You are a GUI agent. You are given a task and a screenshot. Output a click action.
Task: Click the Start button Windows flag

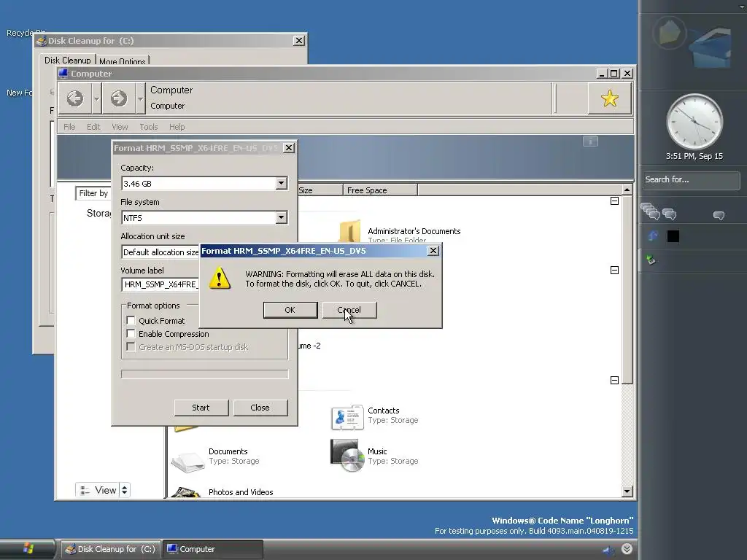28,548
